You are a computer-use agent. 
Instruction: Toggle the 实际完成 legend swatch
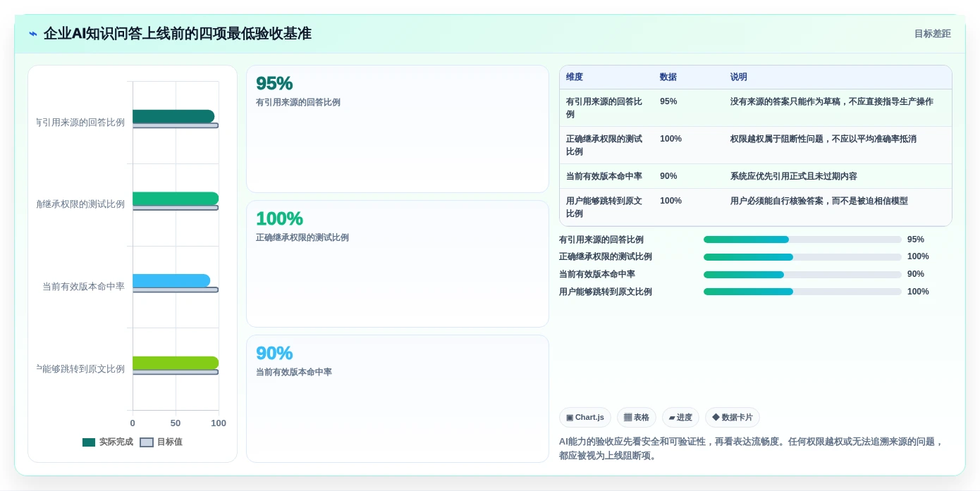pyautogui.click(x=89, y=442)
